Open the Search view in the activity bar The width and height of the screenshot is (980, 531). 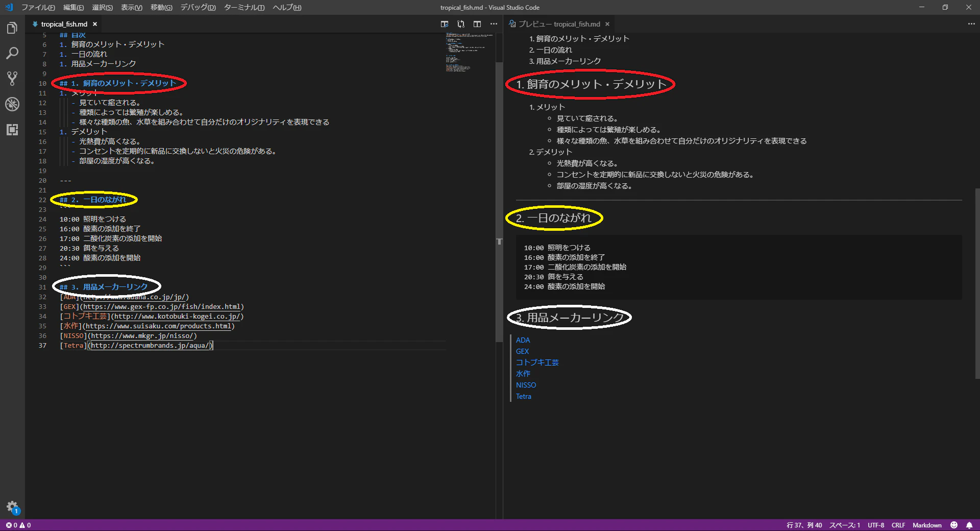click(x=12, y=53)
